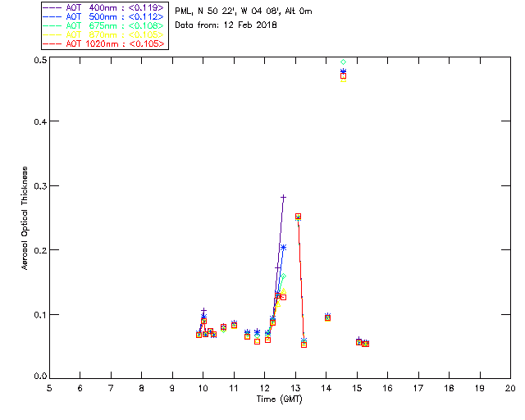Click the AOT 500nm legend entry
Viewport: 525px width, 420px height.
104,16
